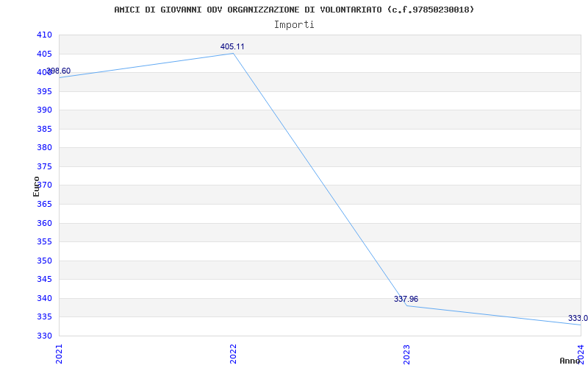
Task: Click the 410 y-axis tick label
Action: pos(44,35)
